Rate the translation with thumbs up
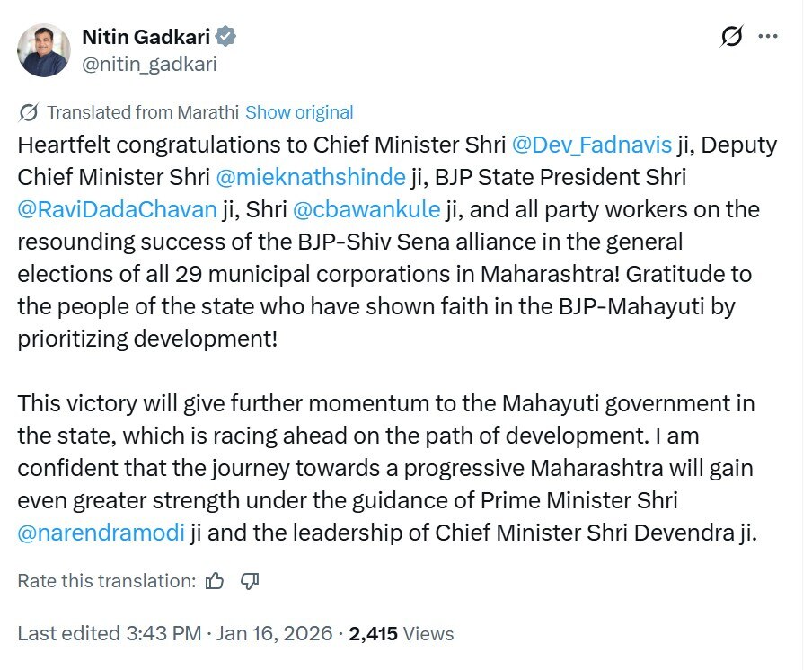This screenshot has width=812, height=670. [215, 581]
